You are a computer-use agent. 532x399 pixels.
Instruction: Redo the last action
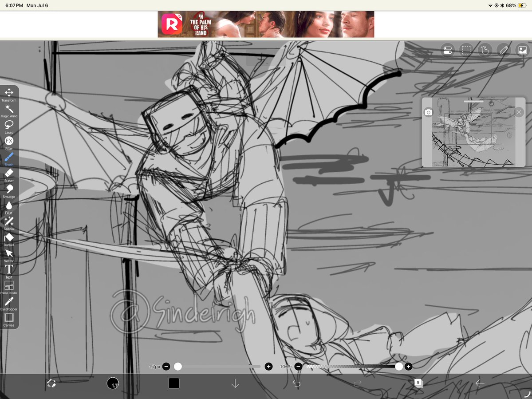[x=357, y=383]
